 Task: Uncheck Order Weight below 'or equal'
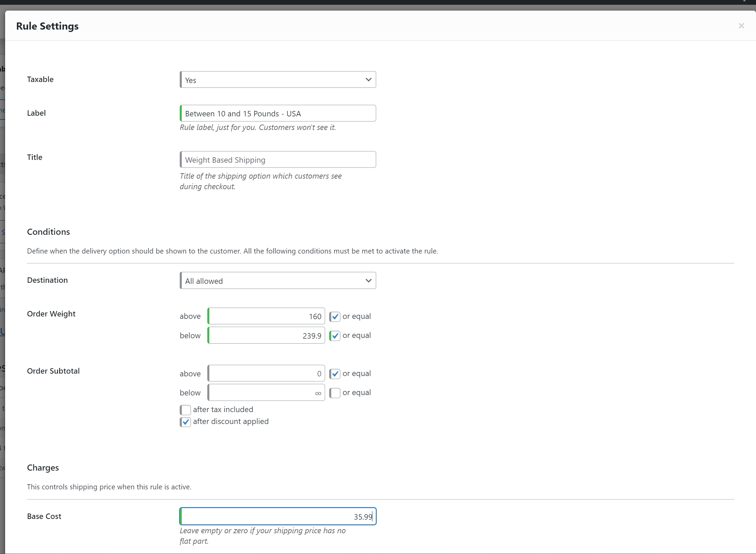tap(335, 336)
